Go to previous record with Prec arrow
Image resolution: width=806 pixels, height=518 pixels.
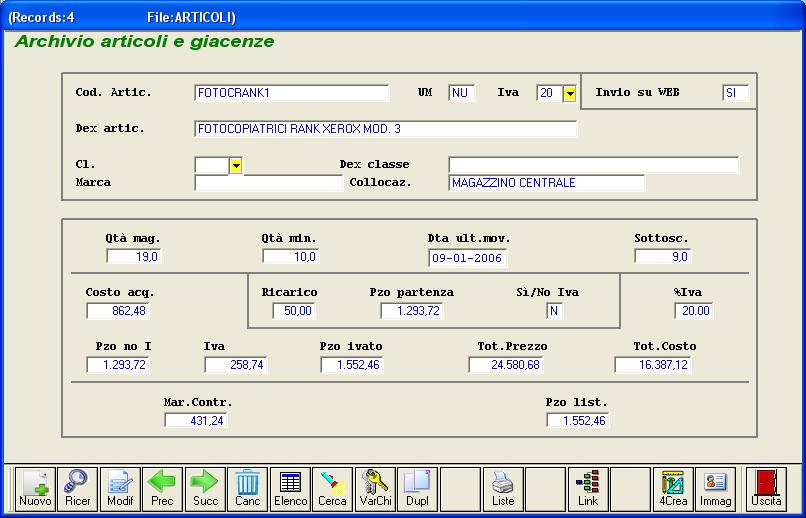[x=162, y=489]
